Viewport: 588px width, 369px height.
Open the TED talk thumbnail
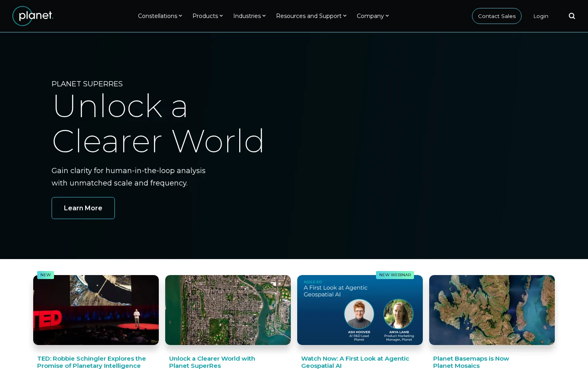point(96,310)
